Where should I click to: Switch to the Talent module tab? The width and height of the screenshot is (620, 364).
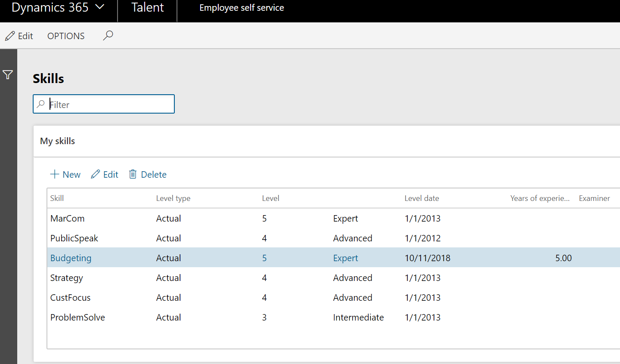coord(147,7)
